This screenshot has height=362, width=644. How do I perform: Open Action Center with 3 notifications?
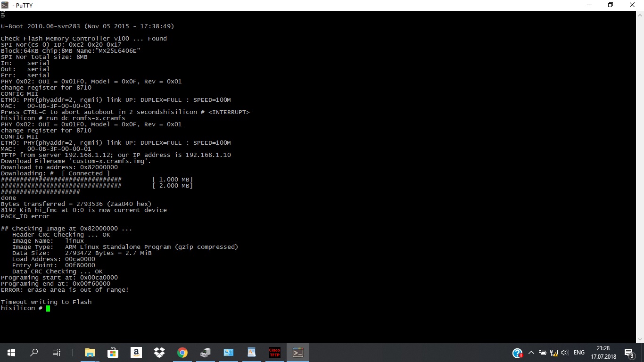(629, 353)
